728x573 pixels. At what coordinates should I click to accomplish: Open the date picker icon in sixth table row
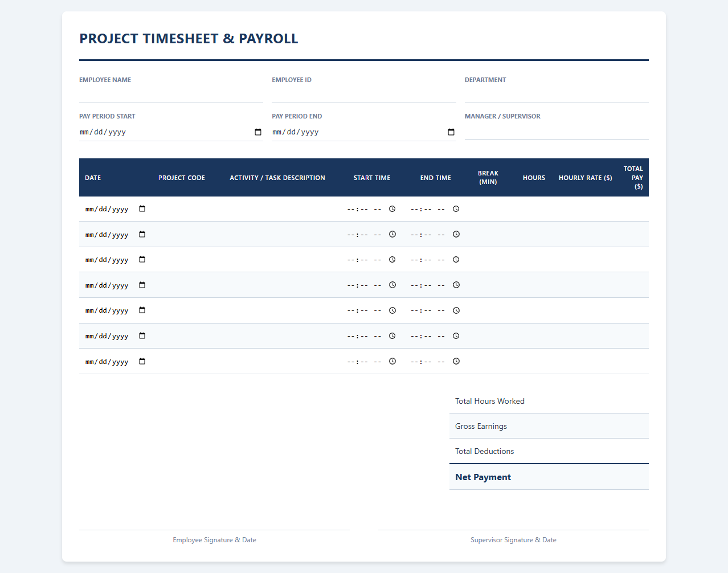tap(142, 336)
